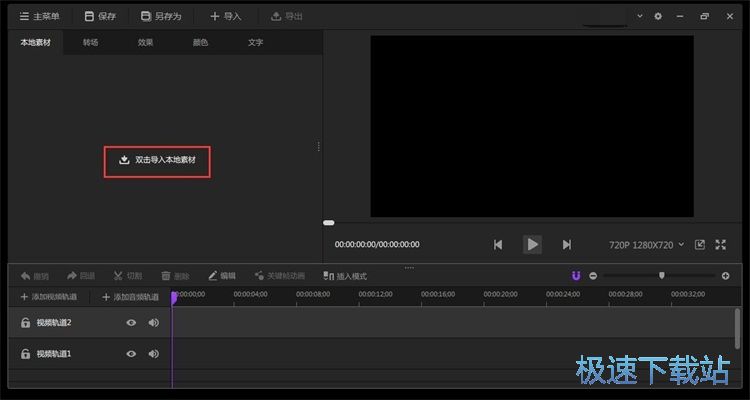Switch to 颜色 color tab

(200, 43)
